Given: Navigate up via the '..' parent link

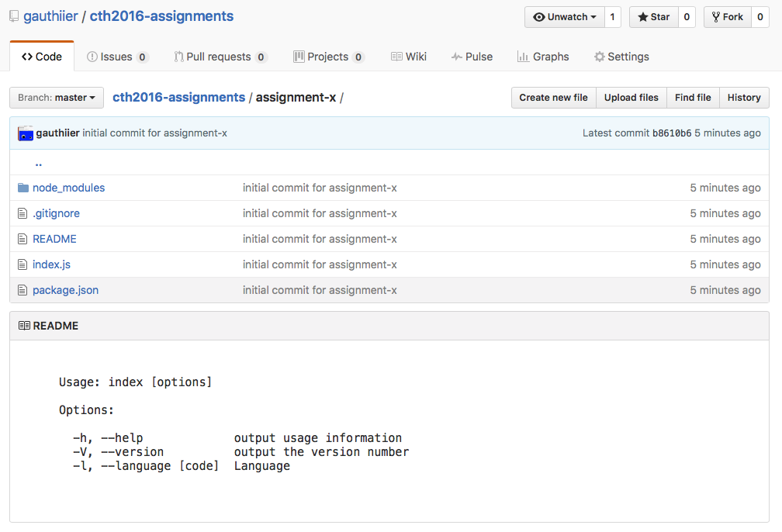Looking at the screenshot, I should pos(39,163).
